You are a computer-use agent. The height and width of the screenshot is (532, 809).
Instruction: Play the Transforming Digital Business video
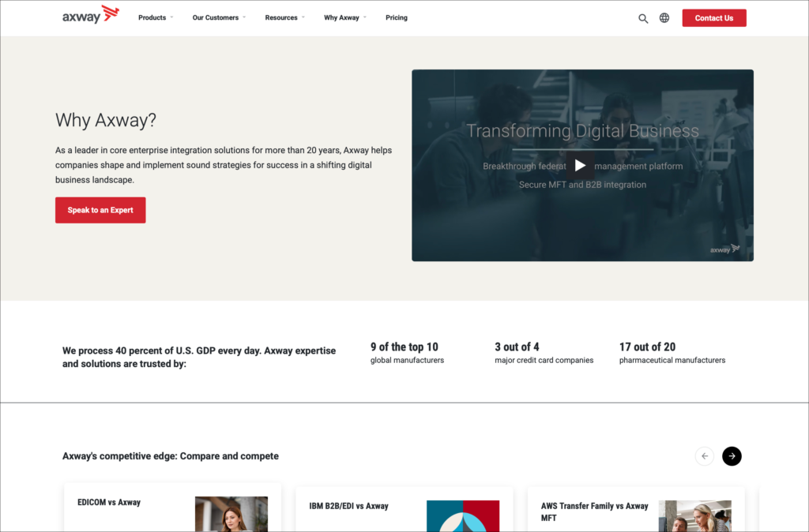click(581, 166)
